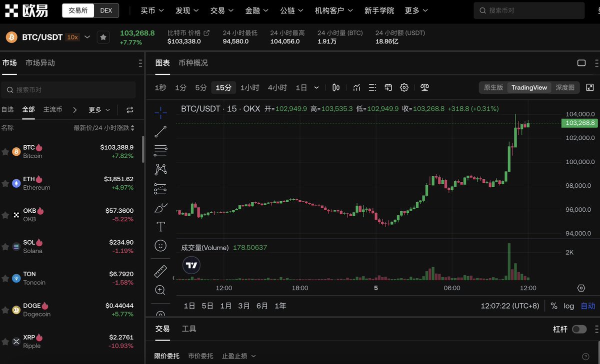Open chart settings gear icon
Screen dimensions: 600x364
[x=404, y=87]
